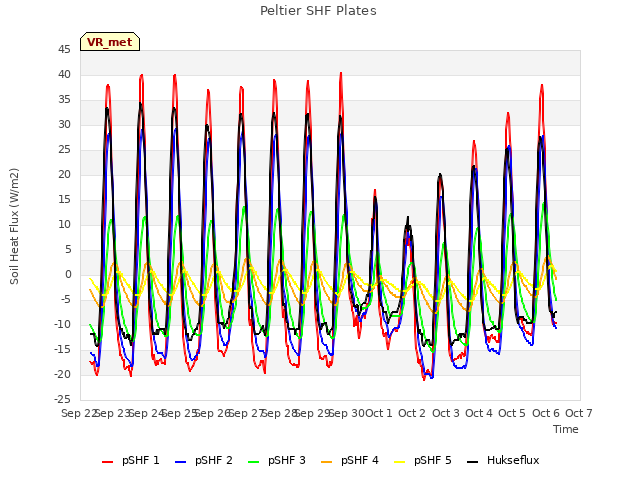This screenshot has width=640, height=480.
Task: Click the Sep 30 x-axis tick label
Action: pos(347,413)
